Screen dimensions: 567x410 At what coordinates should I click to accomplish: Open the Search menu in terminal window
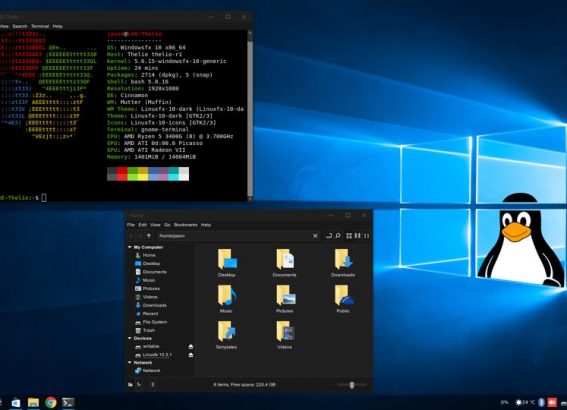click(x=20, y=26)
